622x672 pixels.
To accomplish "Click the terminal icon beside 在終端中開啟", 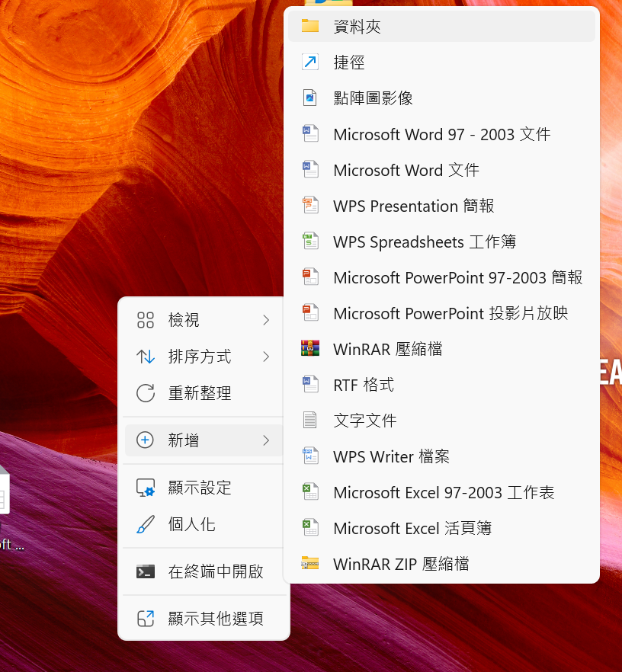I will [x=146, y=571].
